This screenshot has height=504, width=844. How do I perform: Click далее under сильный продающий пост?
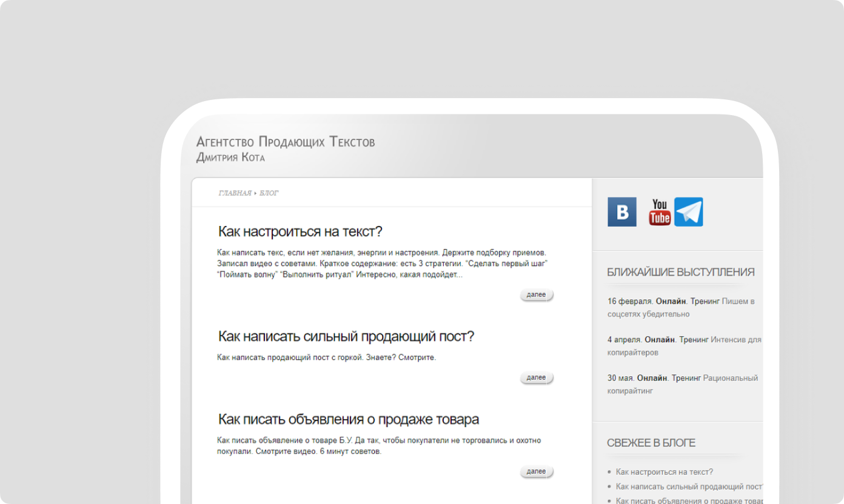[537, 378]
